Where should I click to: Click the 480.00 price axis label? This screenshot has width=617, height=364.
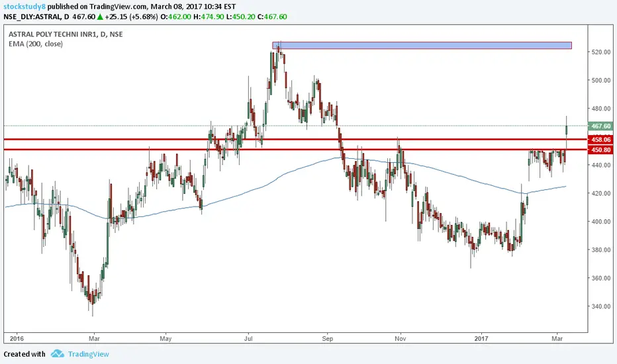[601, 109]
